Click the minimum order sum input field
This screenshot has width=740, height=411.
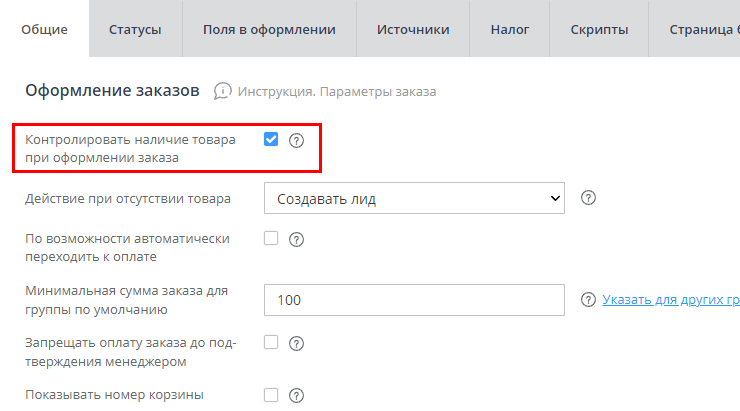415,301
